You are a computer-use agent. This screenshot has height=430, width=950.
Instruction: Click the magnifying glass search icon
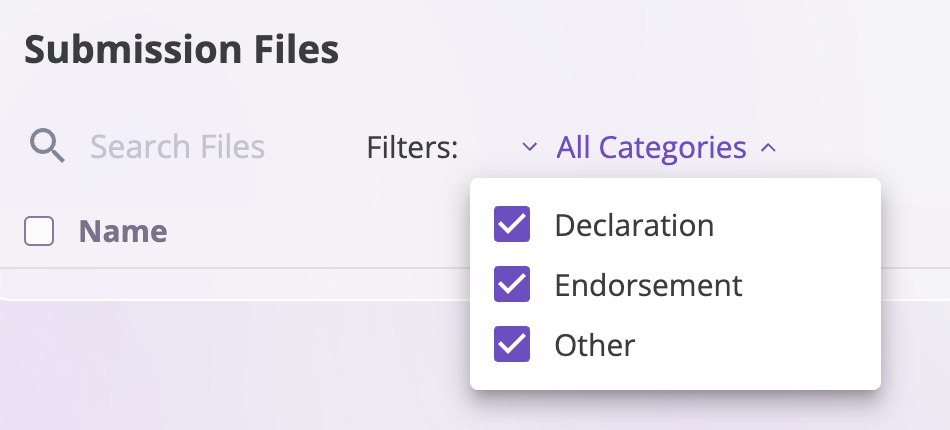tap(47, 147)
